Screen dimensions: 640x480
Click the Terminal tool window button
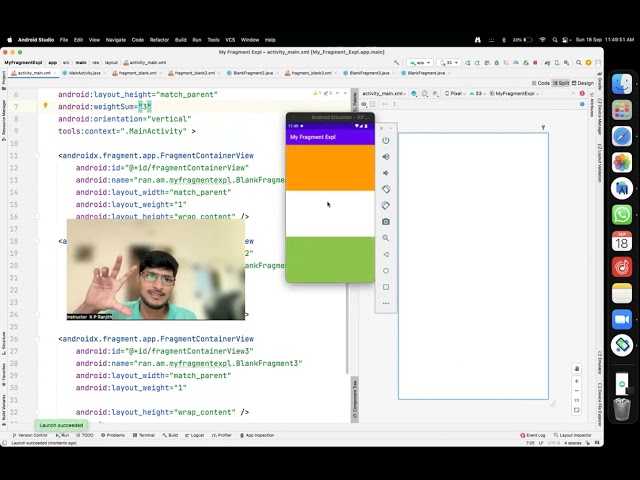(x=144, y=435)
